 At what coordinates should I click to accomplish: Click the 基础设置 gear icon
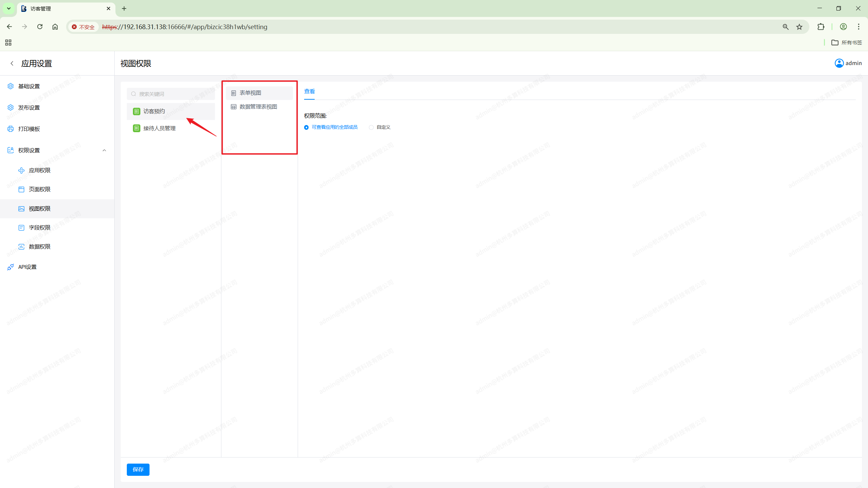pyautogui.click(x=11, y=86)
